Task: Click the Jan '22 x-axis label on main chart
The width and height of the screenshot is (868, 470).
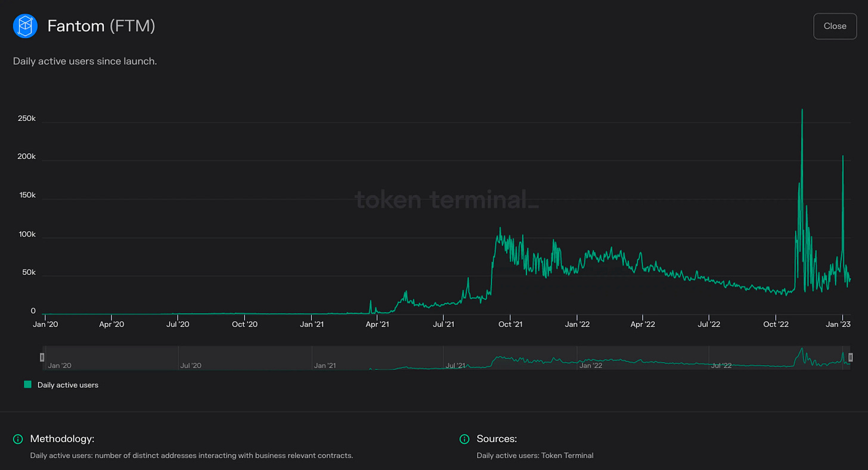Action: click(576, 325)
